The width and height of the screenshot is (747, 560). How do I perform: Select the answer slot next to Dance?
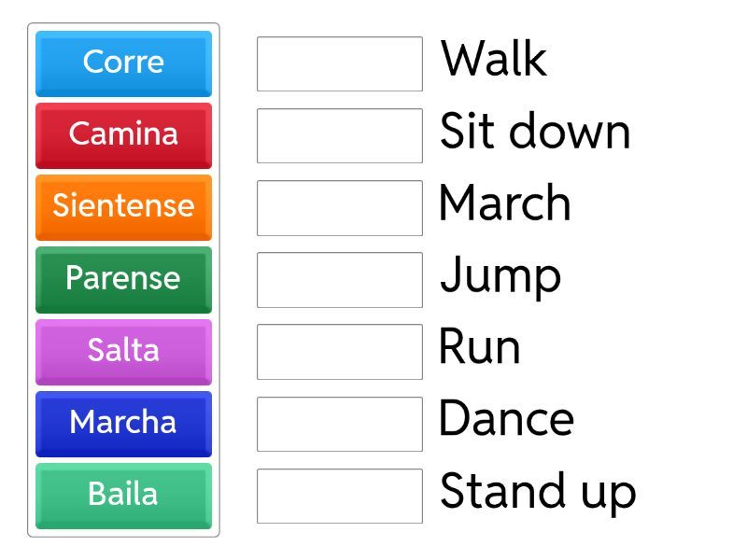point(340,424)
